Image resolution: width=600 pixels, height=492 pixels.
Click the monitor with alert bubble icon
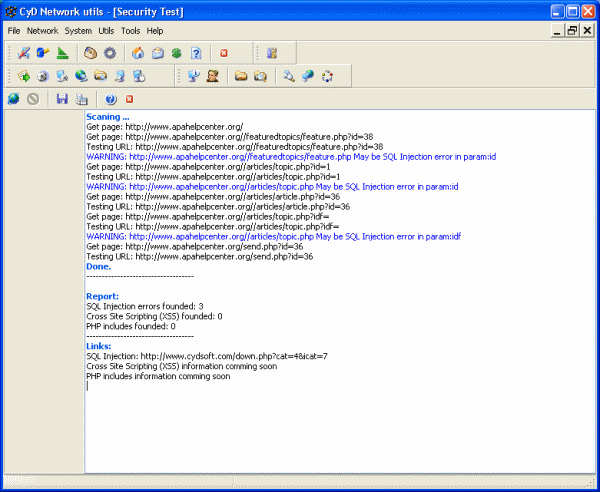coord(194,76)
